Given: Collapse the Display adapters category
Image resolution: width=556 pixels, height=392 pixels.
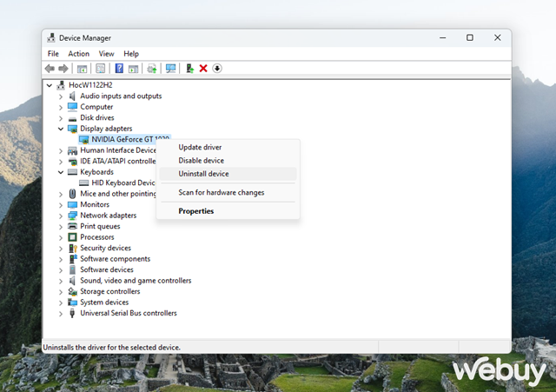Looking at the screenshot, I should [61, 129].
